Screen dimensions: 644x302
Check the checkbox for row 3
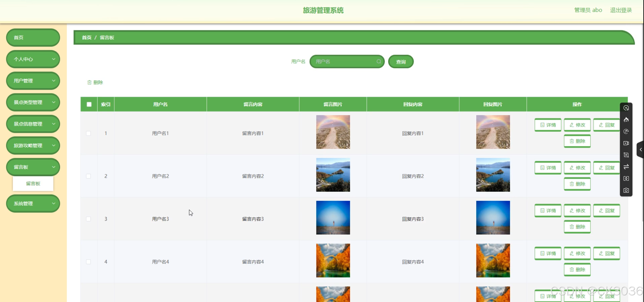(x=89, y=219)
